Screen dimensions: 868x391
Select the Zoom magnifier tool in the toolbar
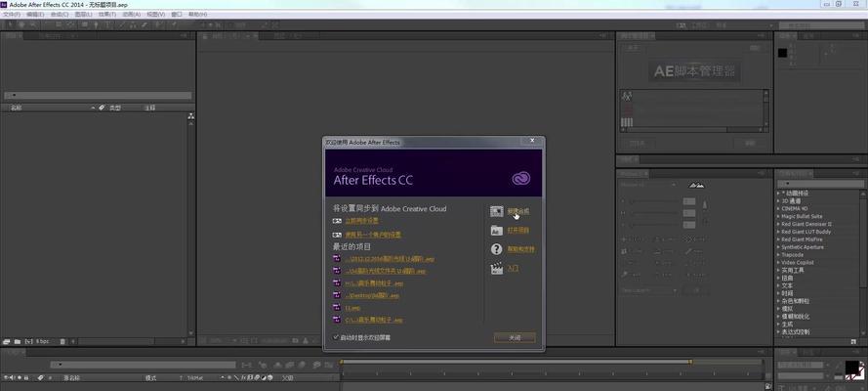click(x=33, y=24)
